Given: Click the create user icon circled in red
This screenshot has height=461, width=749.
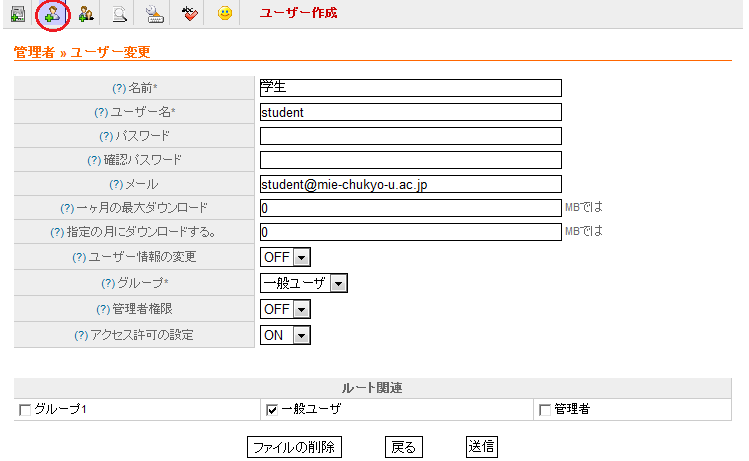Looking at the screenshot, I should (51, 14).
